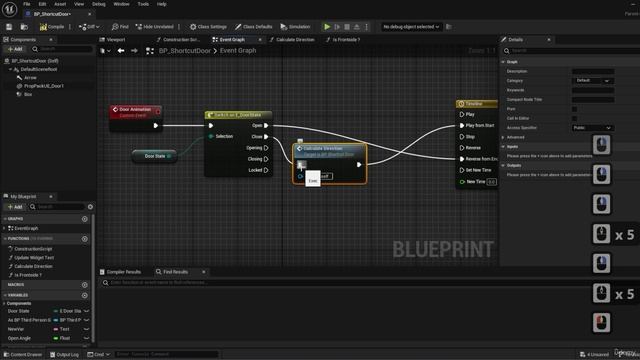Image resolution: width=640 pixels, height=360 pixels.
Task: Open the File menu
Action: click(27, 4)
